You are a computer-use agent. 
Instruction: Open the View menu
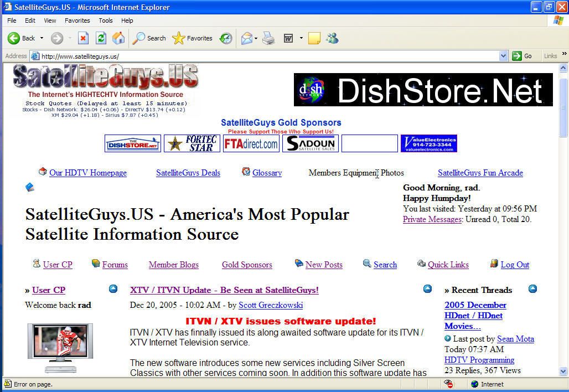click(50, 20)
